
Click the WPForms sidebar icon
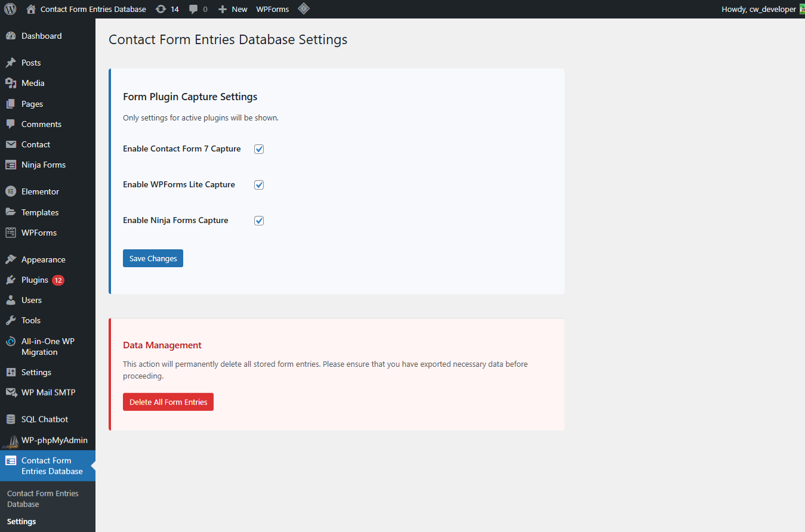tap(11, 233)
